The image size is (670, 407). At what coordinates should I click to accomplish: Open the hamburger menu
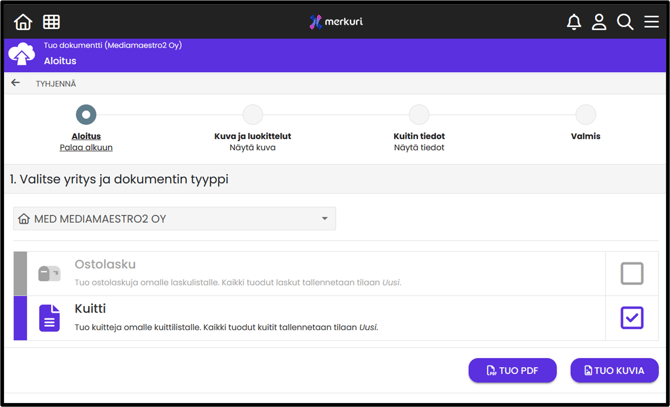[651, 22]
